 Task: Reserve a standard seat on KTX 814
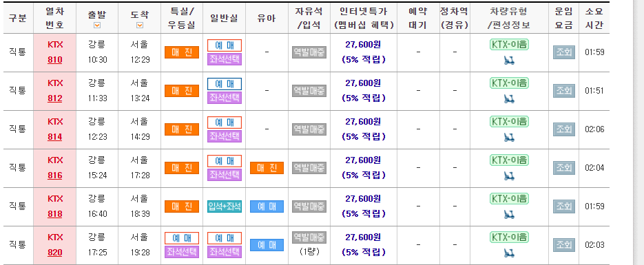click(x=225, y=123)
